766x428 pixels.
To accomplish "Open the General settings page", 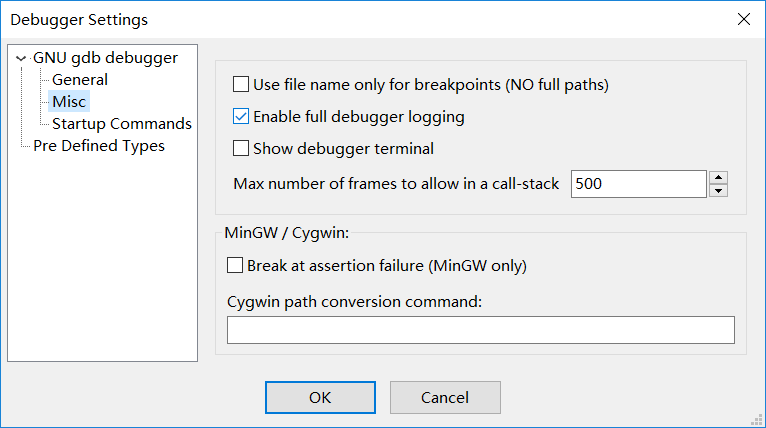I will click(80, 80).
